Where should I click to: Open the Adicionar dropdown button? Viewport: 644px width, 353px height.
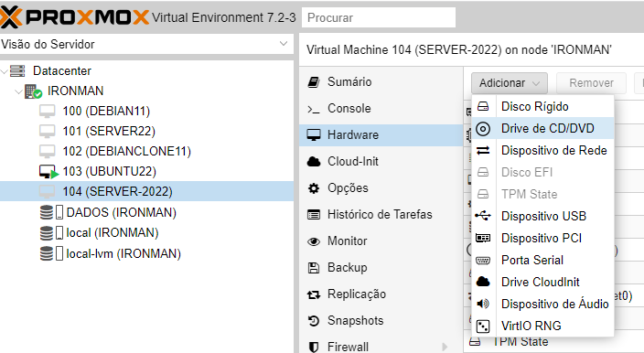click(x=510, y=83)
